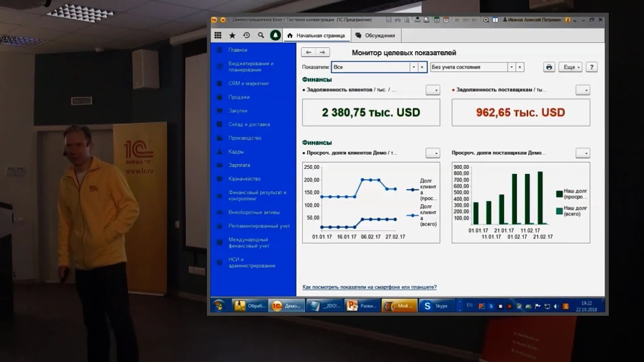Click the search magnifier in toolbar

coord(261,35)
